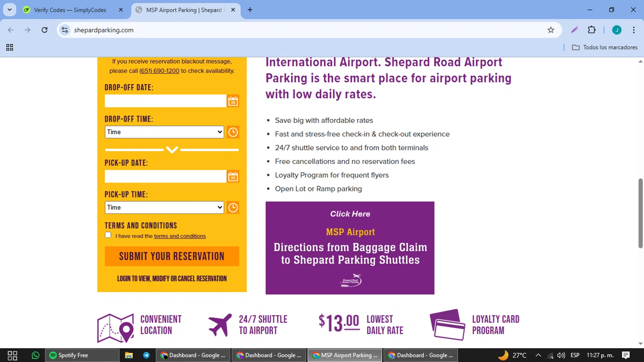
Task: Open Chrome three-dot menu
Action: click(x=634, y=30)
